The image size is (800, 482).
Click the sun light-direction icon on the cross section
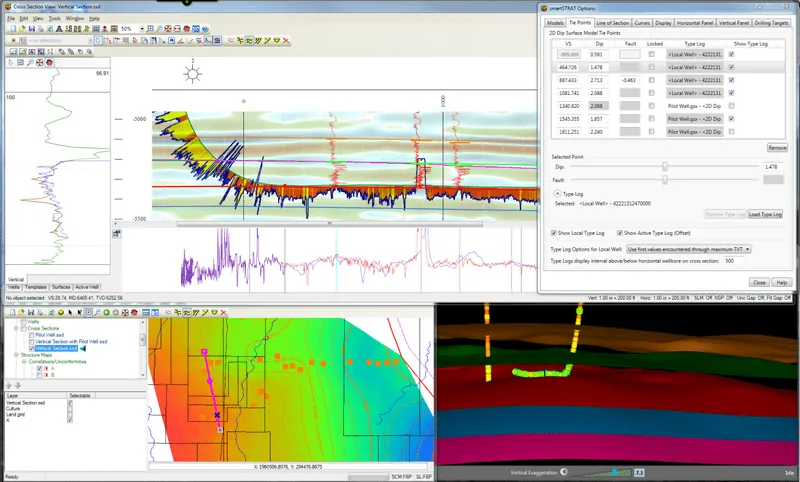coord(192,73)
